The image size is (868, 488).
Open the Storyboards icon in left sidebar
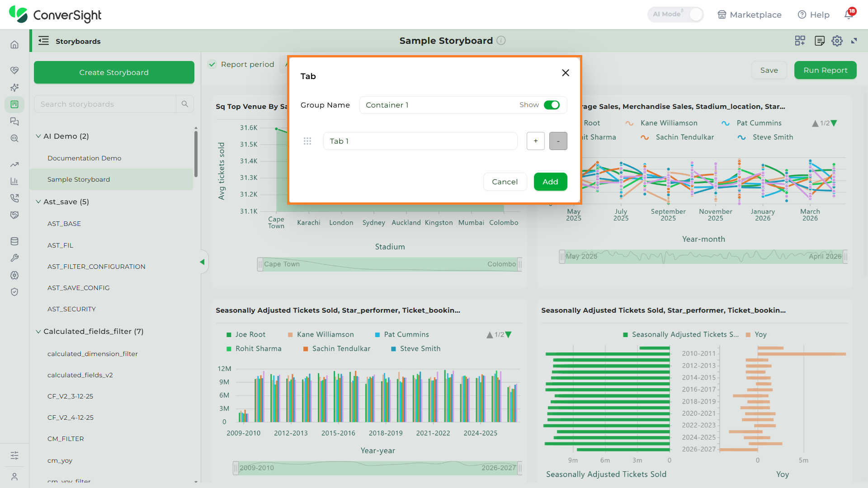point(14,104)
